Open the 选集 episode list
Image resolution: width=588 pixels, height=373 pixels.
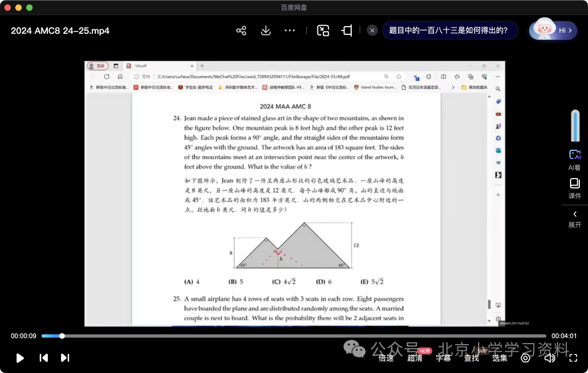499,358
